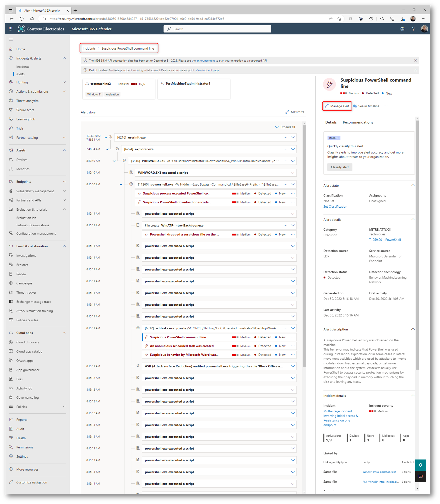The width and height of the screenshot is (440, 504).
Task: Open account profile picture in Defender header
Action: tap(424, 29)
